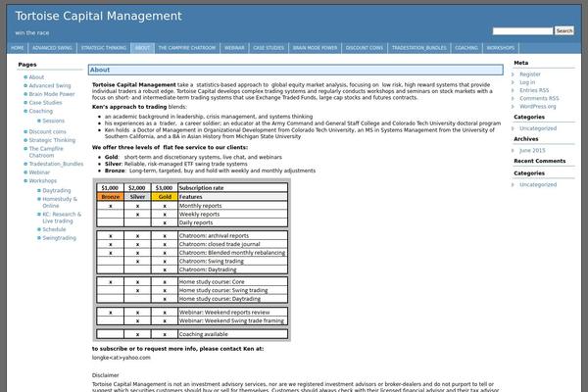
Task: Click the arrow bullet beside Register
Action: coord(513,74)
